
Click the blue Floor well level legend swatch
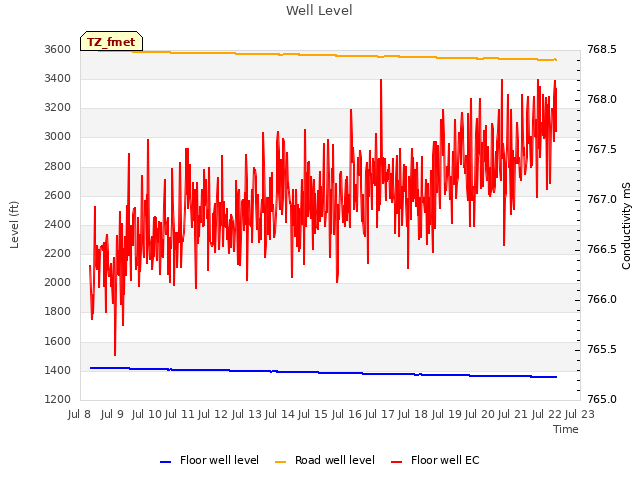coord(165,462)
